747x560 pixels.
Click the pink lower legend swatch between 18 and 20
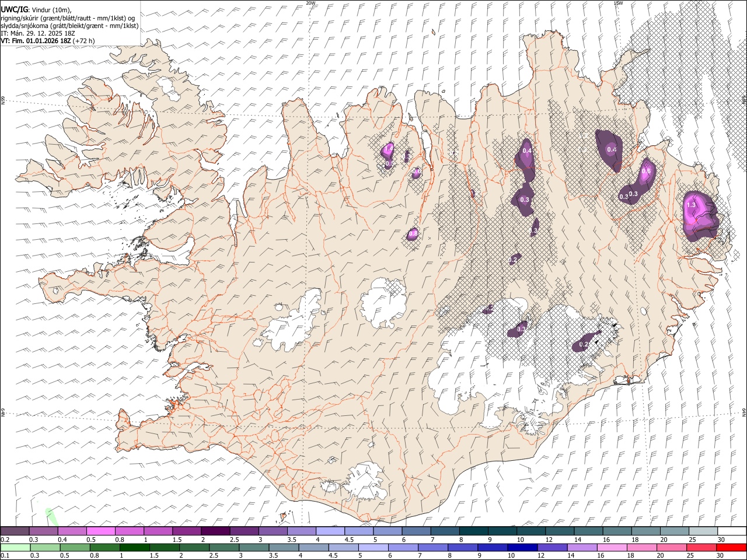click(641, 548)
